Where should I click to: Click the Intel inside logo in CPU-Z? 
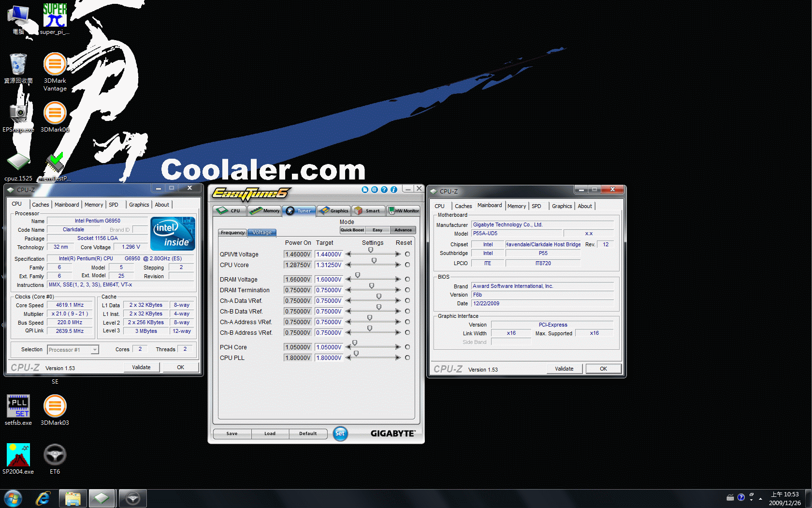(173, 233)
